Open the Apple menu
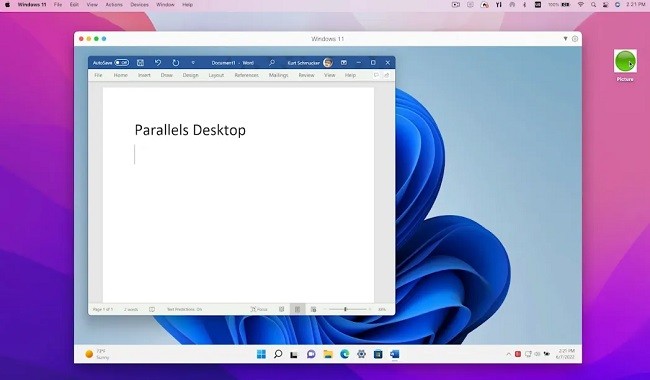 7,5
